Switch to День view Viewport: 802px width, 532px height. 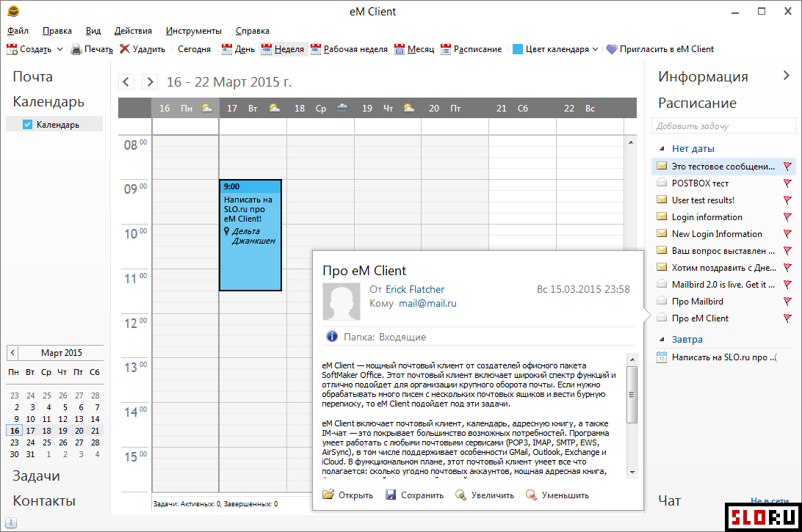pos(239,49)
